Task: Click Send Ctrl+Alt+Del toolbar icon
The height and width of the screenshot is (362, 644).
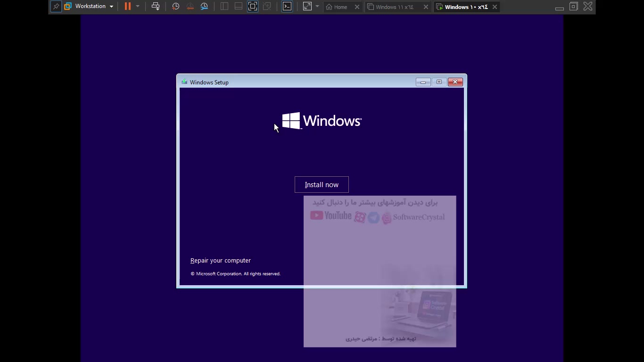Action: tap(156, 7)
